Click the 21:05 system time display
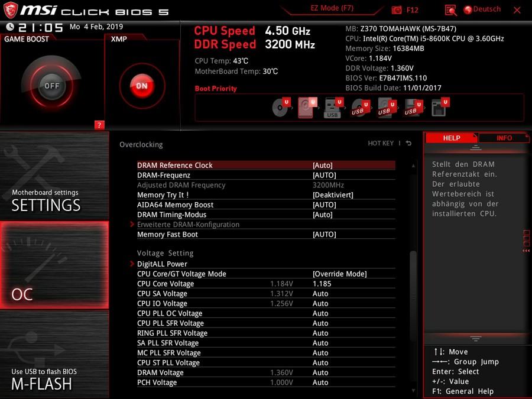The width and height of the screenshot is (532, 399). click(41, 27)
